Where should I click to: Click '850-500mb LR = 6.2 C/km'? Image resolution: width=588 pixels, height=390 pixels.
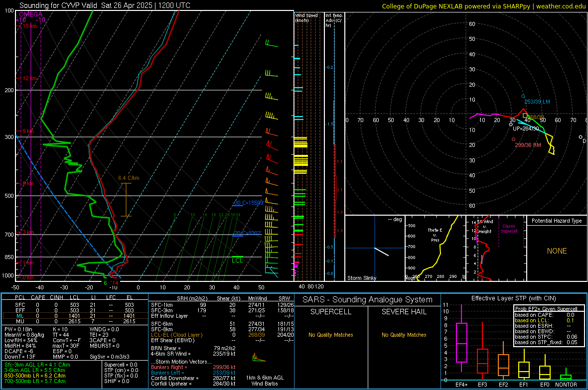35,376
